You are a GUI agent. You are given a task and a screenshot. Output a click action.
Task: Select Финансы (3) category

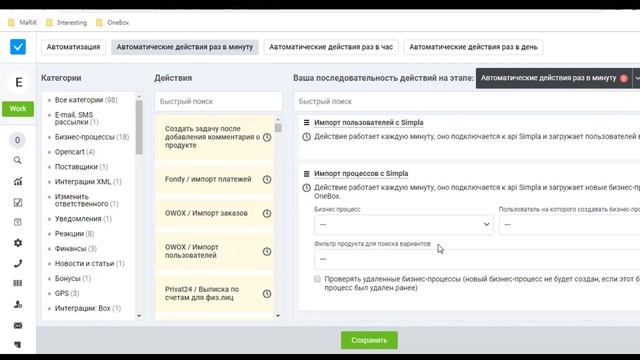point(76,249)
